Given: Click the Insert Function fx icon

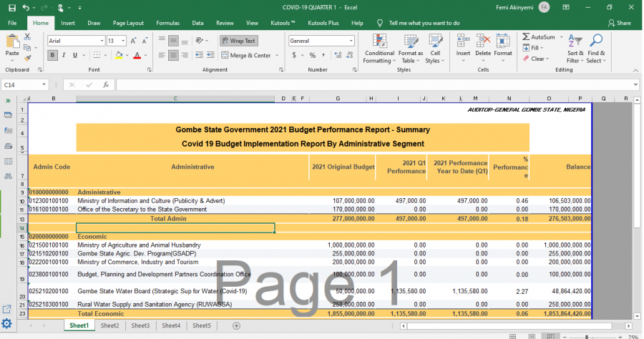Looking at the screenshot, I should click(x=106, y=84).
